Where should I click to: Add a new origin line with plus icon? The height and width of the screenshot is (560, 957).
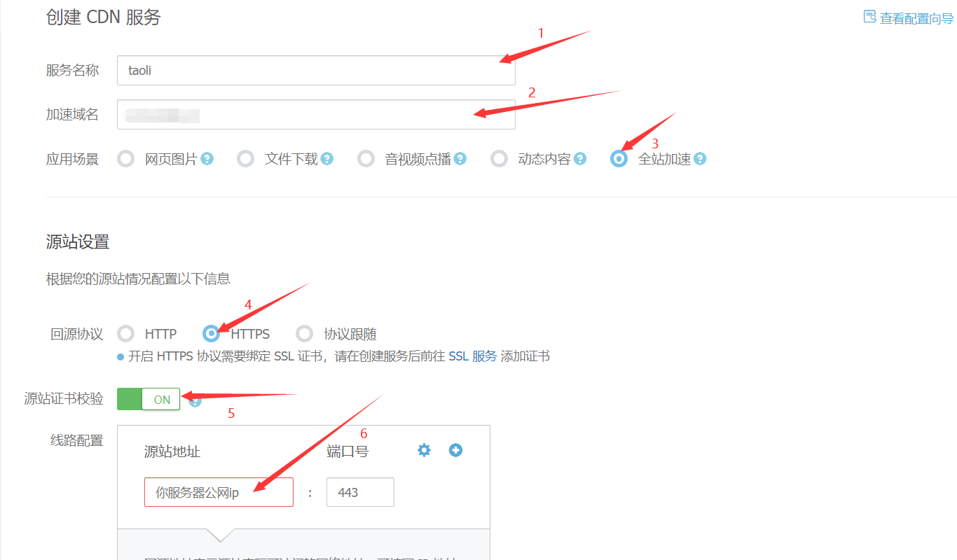[x=455, y=450]
